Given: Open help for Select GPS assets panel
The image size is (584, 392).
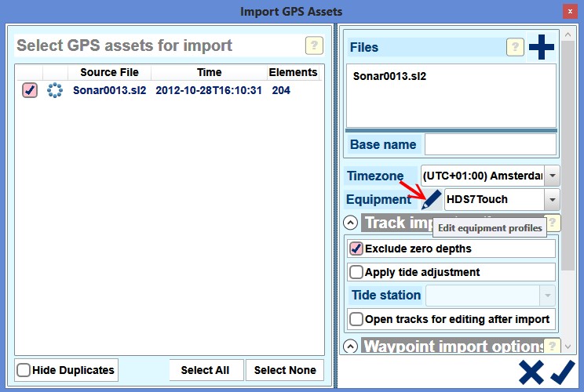Looking at the screenshot, I should pos(313,45).
